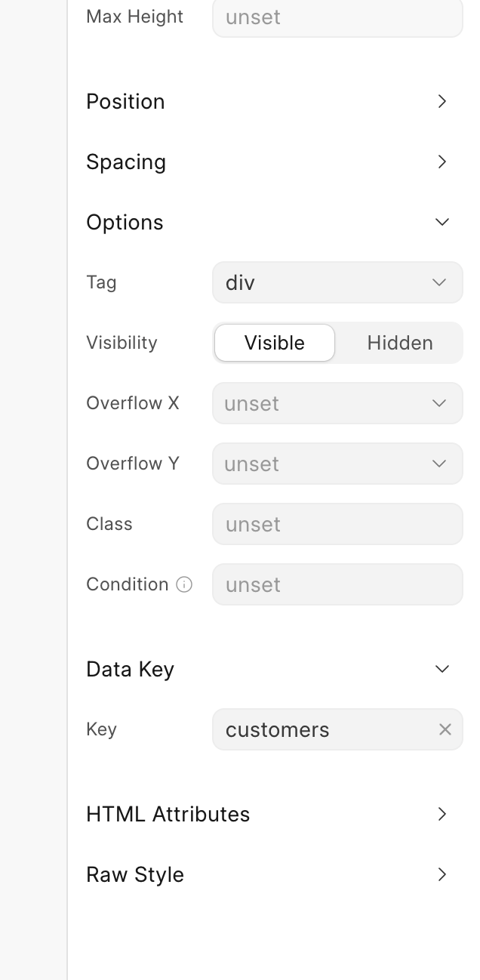Expand the Spacing section chevron
The height and width of the screenshot is (980, 480).
pos(442,162)
